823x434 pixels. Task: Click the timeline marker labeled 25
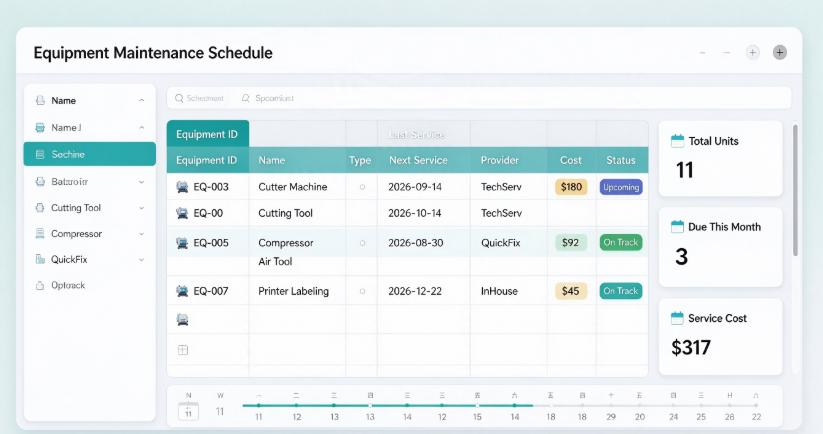coord(701,406)
